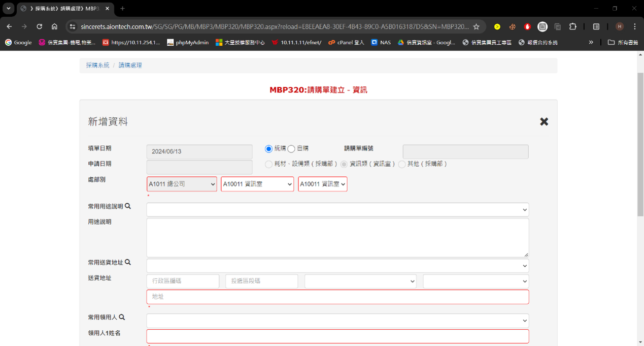This screenshot has width=644, height=346.
Task: Click the yellow circle extension icon
Action: [497, 26]
